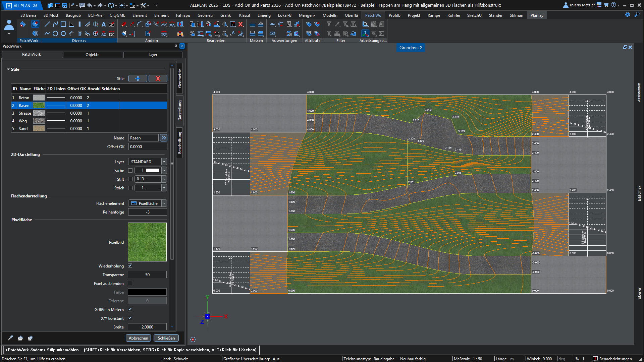Select the circle drawing tool in Diverses
The height and width of the screenshot is (362, 644).
point(55,34)
